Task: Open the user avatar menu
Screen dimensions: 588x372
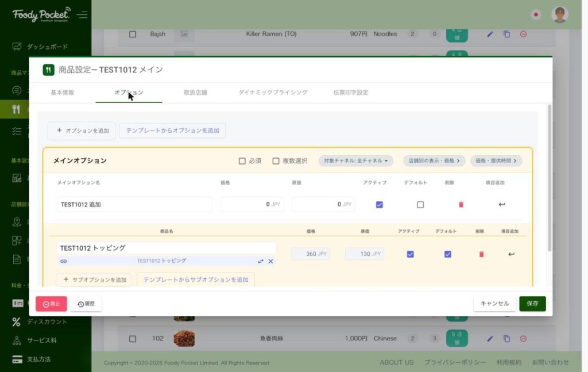Action: click(x=559, y=14)
